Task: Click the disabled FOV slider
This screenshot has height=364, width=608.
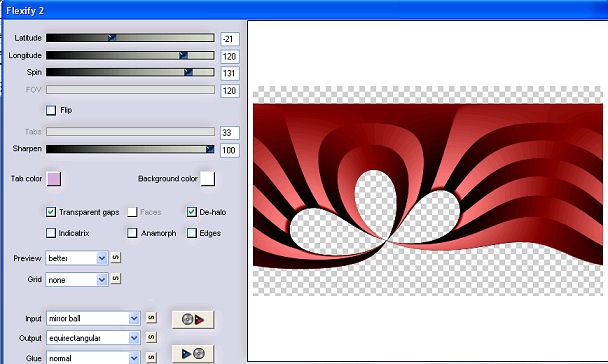Action: point(130,90)
